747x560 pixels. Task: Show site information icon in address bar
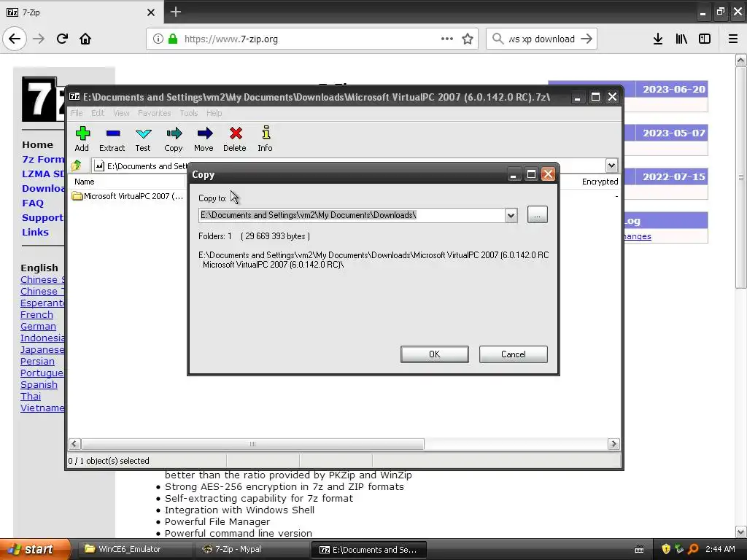click(x=158, y=39)
